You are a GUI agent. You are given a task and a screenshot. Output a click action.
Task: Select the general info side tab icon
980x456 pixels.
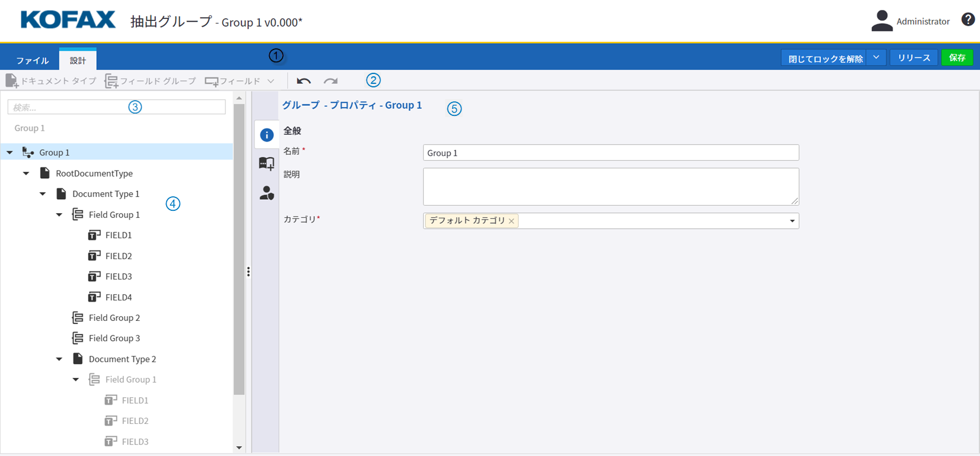coord(267,135)
